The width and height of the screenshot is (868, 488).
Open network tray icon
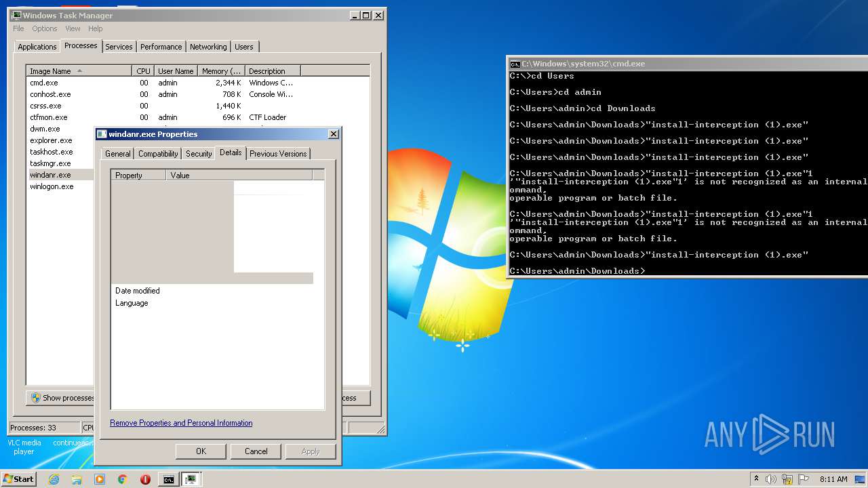pyautogui.click(x=787, y=479)
